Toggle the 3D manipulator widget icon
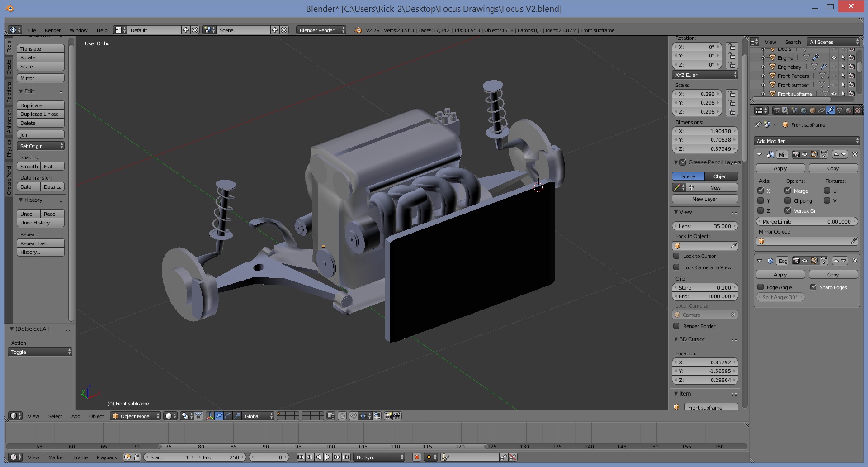The width and height of the screenshot is (868, 467). click(210, 416)
